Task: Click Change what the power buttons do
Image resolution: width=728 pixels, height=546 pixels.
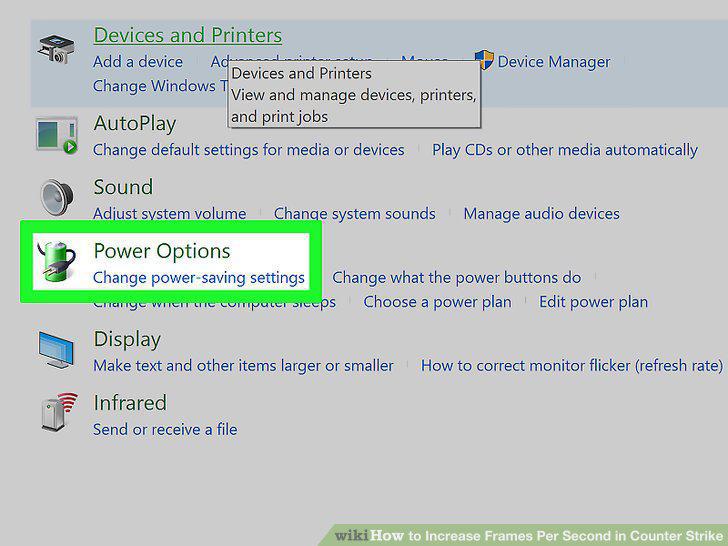Action: point(456,278)
